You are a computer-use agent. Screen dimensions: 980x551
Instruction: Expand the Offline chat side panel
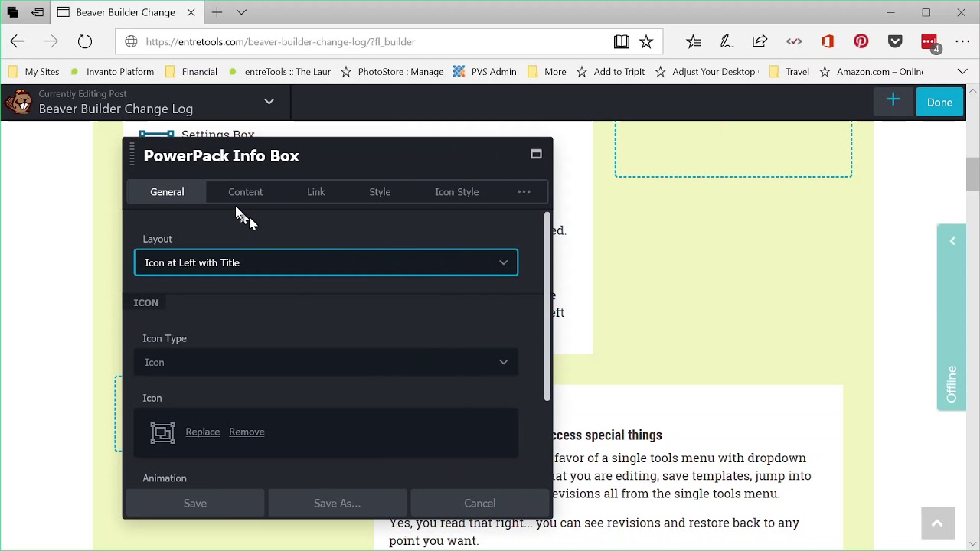point(952,318)
